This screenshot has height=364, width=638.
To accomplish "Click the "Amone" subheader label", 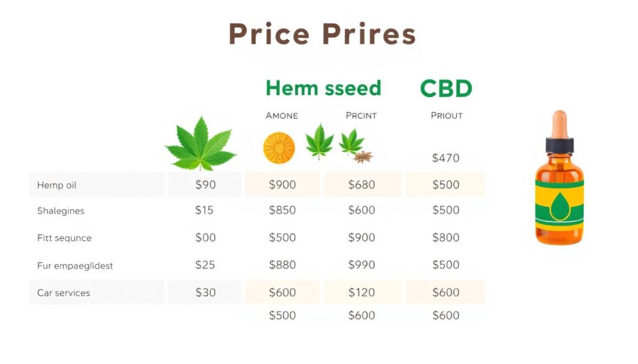I will [282, 116].
